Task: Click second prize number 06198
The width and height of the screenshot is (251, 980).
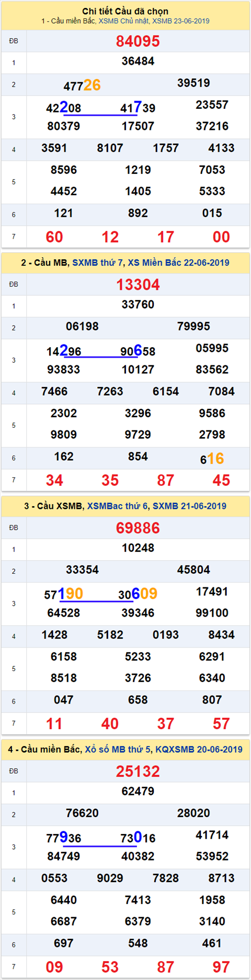Action: (82, 327)
